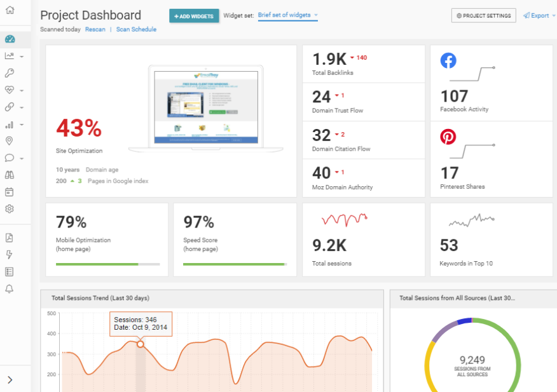Viewport: 557px width, 392px height.
Task: Click the website screenshot on the laptop
Action: [x=205, y=107]
